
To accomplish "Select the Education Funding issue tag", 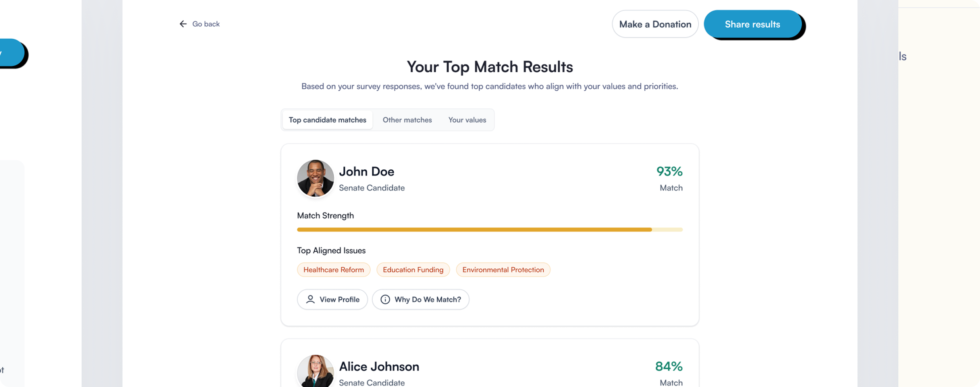I will 413,270.
